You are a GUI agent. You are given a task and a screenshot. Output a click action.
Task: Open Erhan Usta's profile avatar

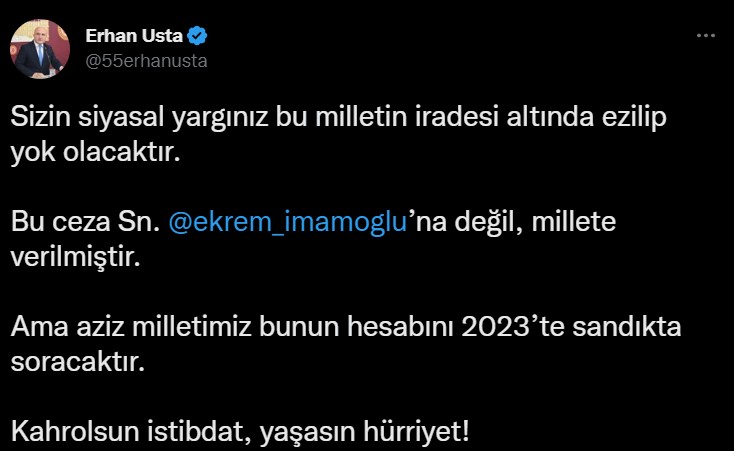(x=41, y=48)
